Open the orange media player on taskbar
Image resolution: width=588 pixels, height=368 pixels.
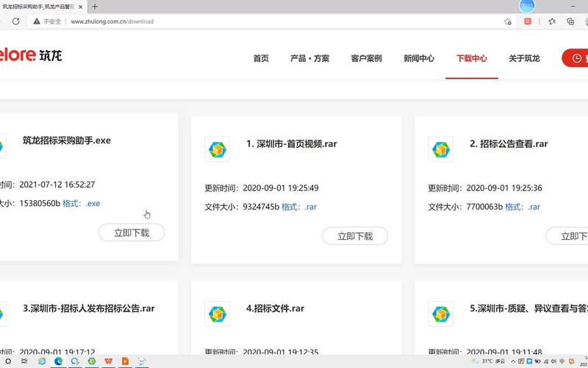click(125, 361)
